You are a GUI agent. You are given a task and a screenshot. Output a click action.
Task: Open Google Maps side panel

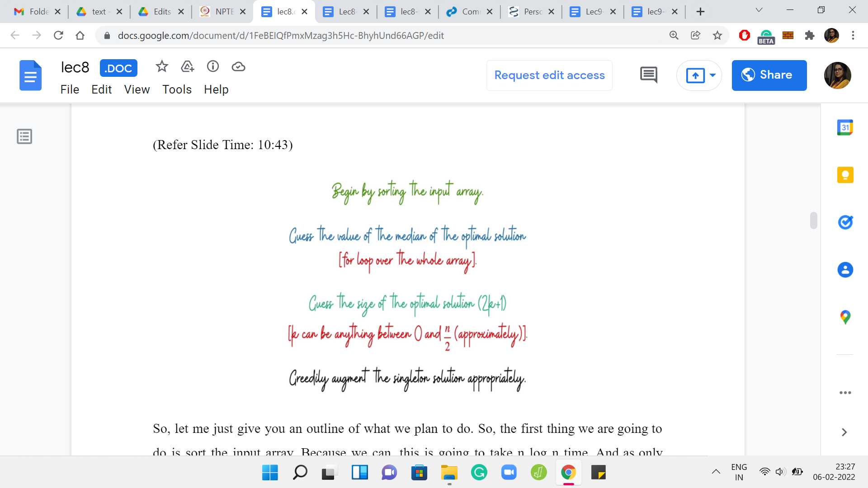845,317
